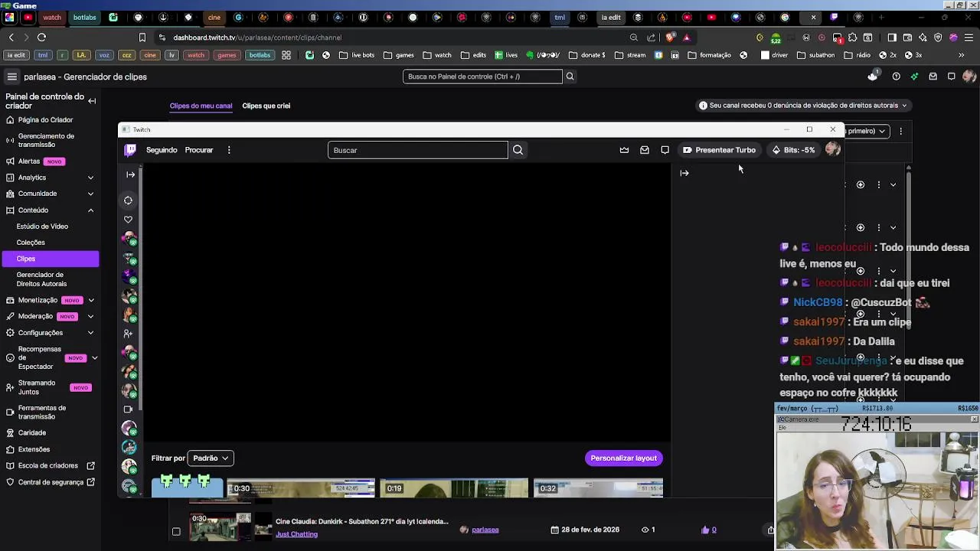
Task: Click the bookmark icon in the address bar
Action: [142, 37]
